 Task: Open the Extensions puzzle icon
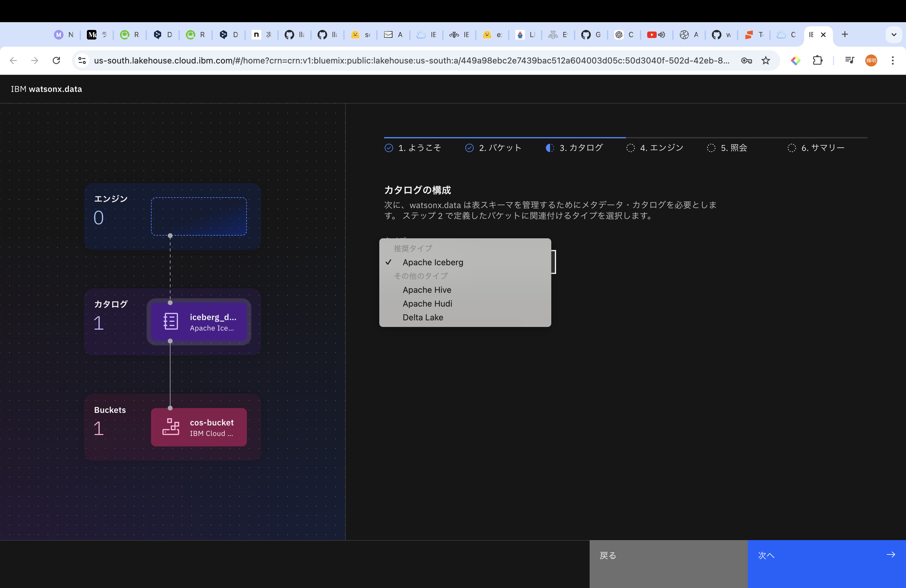(x=817, y=60)
